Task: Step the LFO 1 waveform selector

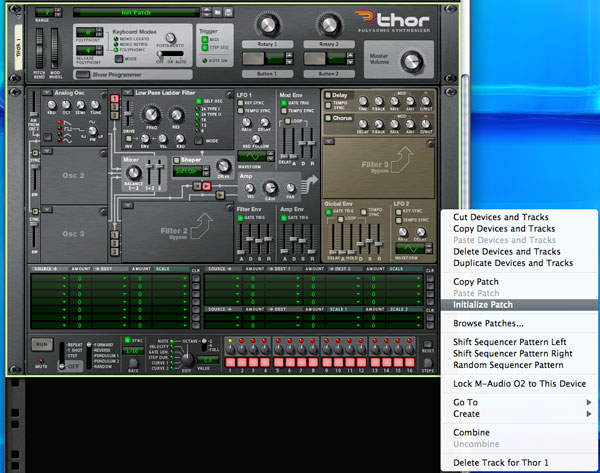Action: [x=271, y=156]
